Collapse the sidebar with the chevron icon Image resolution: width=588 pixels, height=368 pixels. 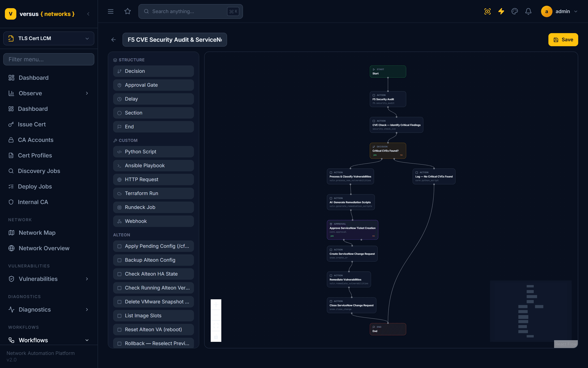pos(88,14)
